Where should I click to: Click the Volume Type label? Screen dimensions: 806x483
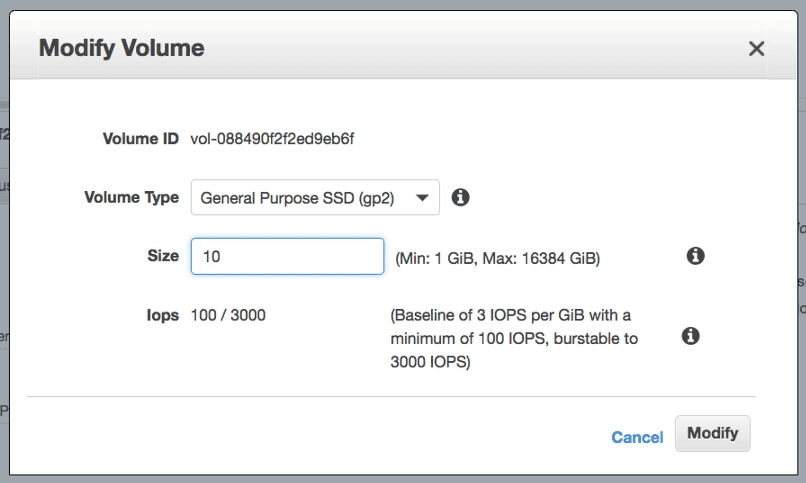pyautogui.click(x=132, y=197)
